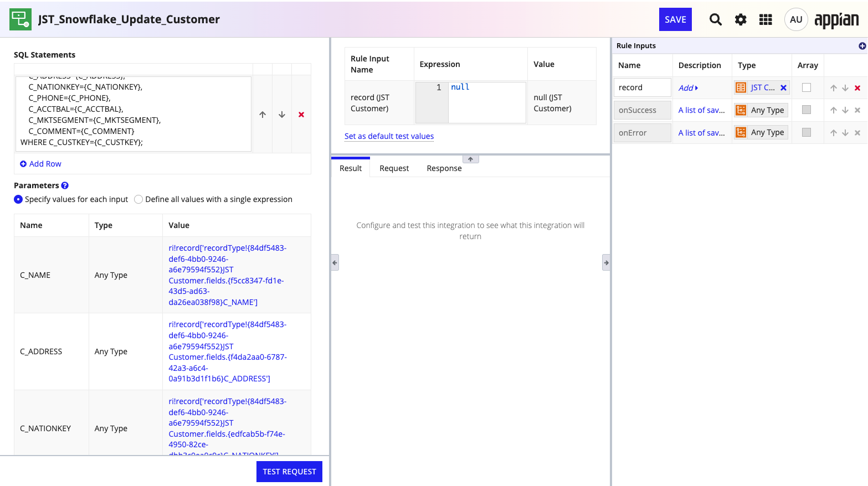Click the TEST REQUEST button
The image size is (868, 486).
[x=289, y=472]
